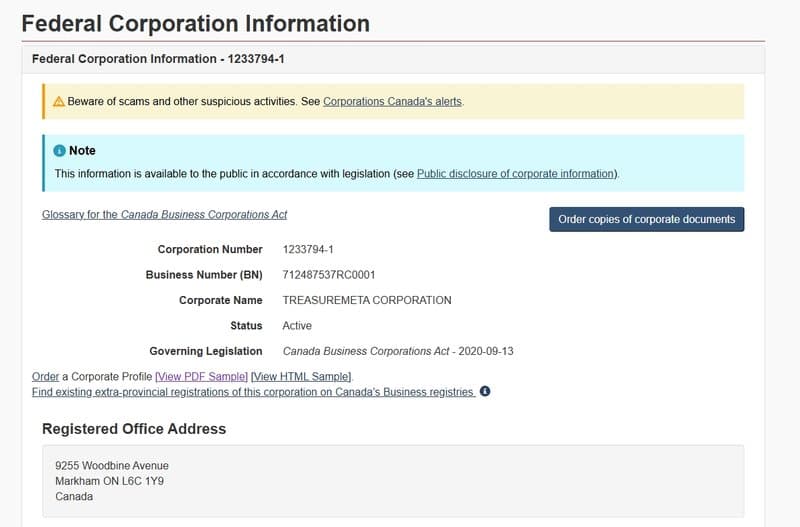Open View PDF Sample link
The width and height of the screenshot is (800, 527).
click(x=202, y=377)
